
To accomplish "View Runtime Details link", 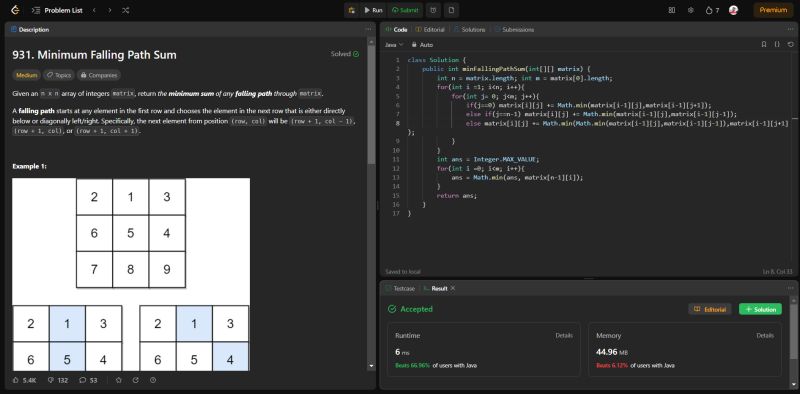I will tap(564, 336).
